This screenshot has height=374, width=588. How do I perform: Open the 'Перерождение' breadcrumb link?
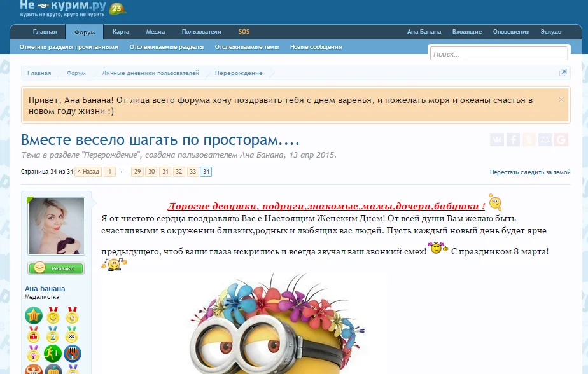(239, 73)
